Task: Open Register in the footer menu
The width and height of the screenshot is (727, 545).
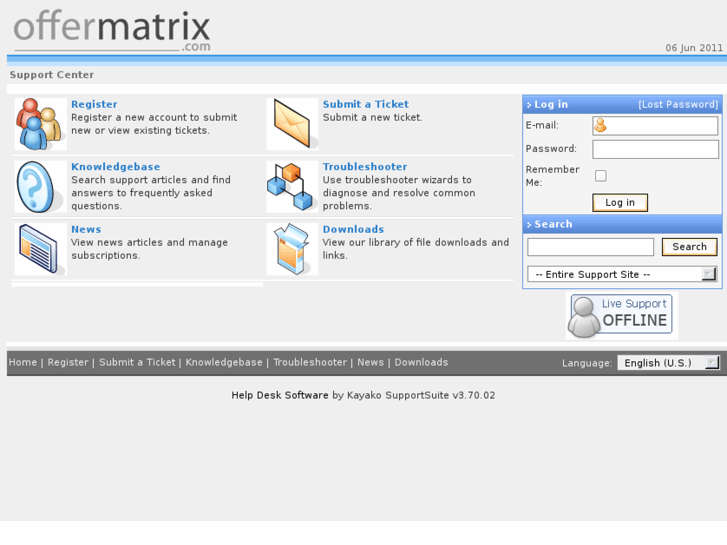Action: tap(68, 362)
